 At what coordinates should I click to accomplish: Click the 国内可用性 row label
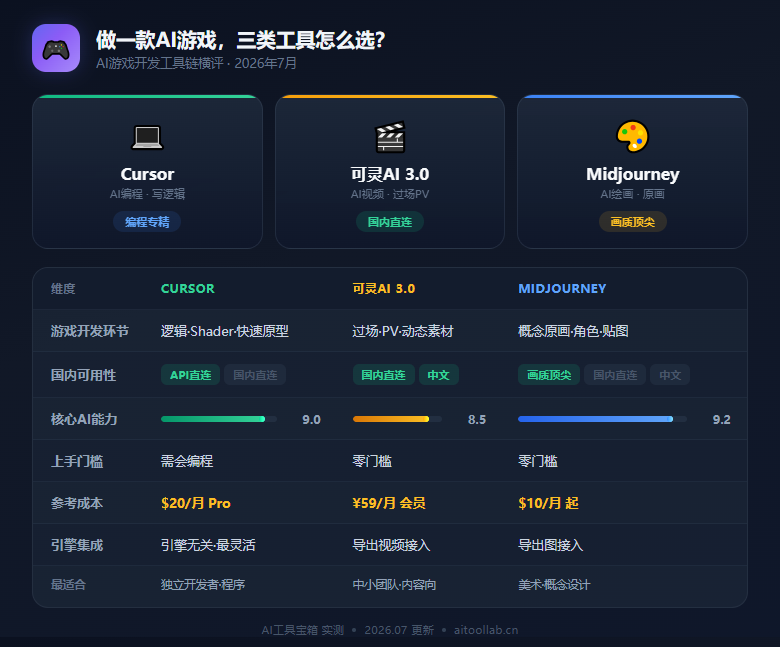[x=83, y=375]
